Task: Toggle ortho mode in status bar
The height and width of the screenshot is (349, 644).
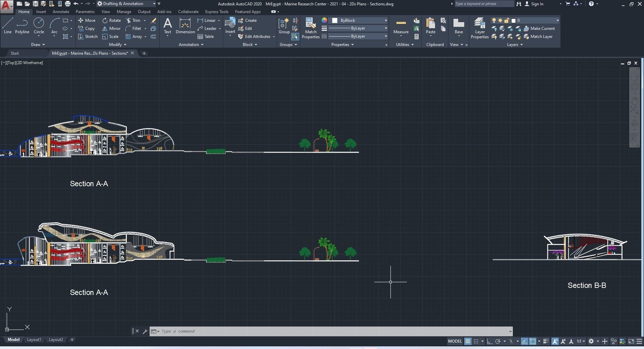Action: pyautogui.click(x=489, y=341)
